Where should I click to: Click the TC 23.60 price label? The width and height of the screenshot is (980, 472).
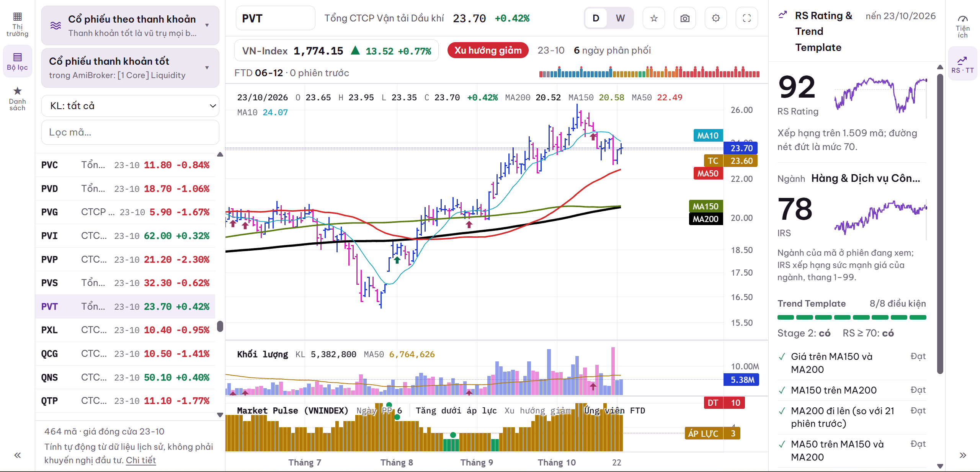tap(731, 161)
